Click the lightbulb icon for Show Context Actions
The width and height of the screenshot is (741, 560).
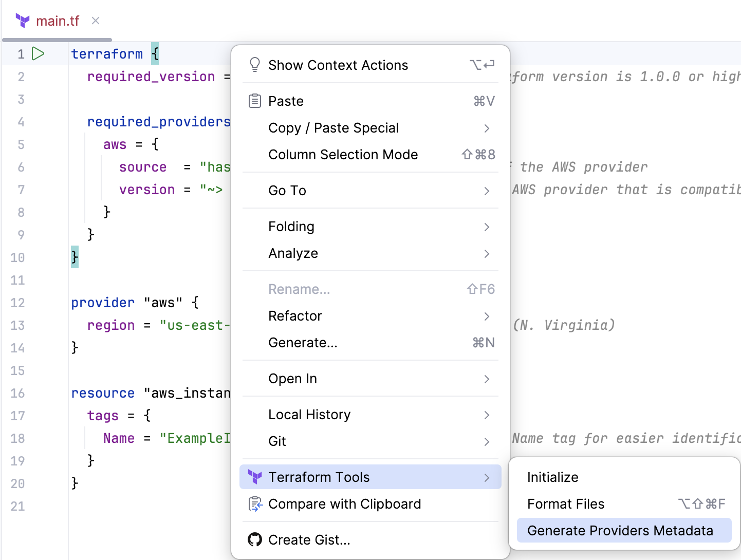(255, 64)
